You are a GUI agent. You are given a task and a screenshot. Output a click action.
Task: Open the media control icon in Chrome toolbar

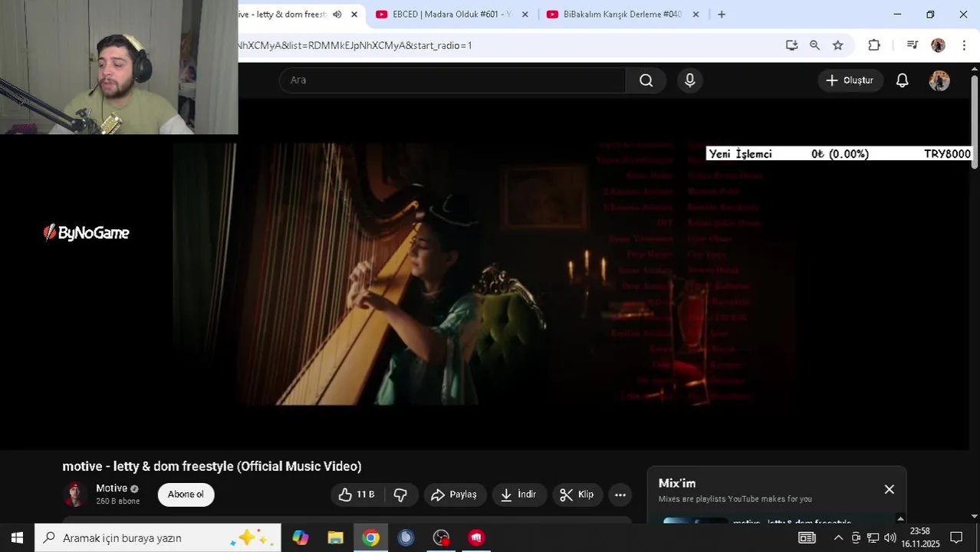[x=912, y=45]
